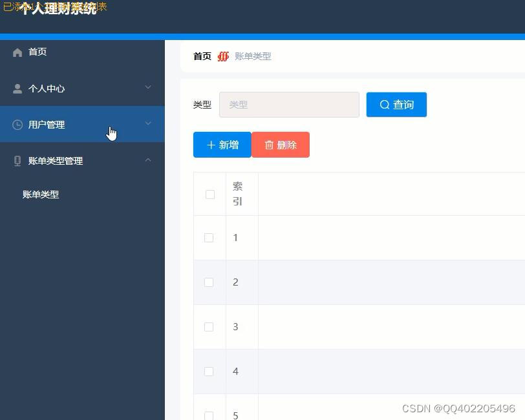The height and width of the screenshot is (420, 525).
Task: Click the clock icon beside 用户管理
Action: pos(17,124)
